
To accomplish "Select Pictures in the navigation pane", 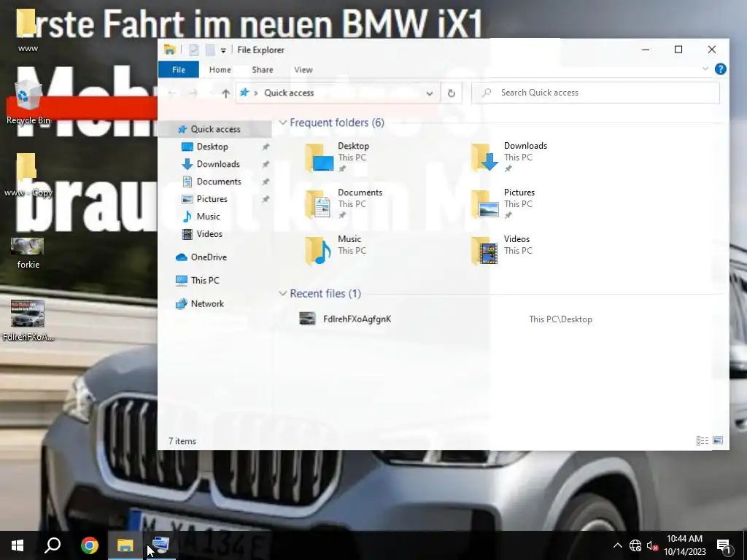I will coord(212,199).
